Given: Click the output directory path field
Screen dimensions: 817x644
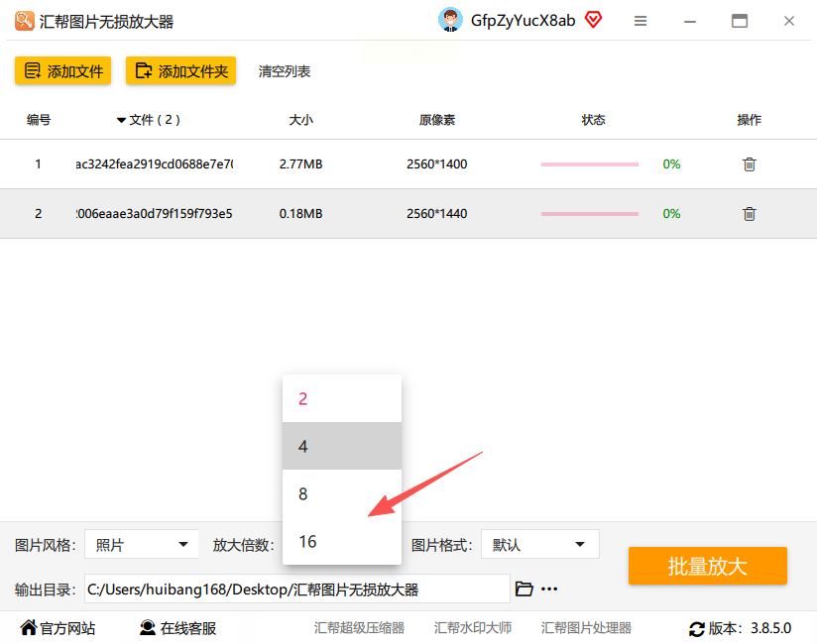Looking at the screenshot, I should (x=297, y=589).
